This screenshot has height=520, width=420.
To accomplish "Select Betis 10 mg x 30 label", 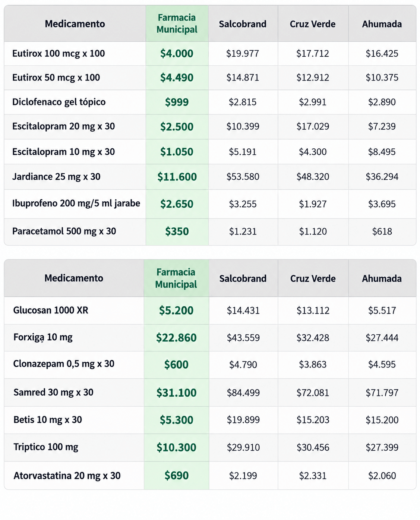I will click(48, 420).
